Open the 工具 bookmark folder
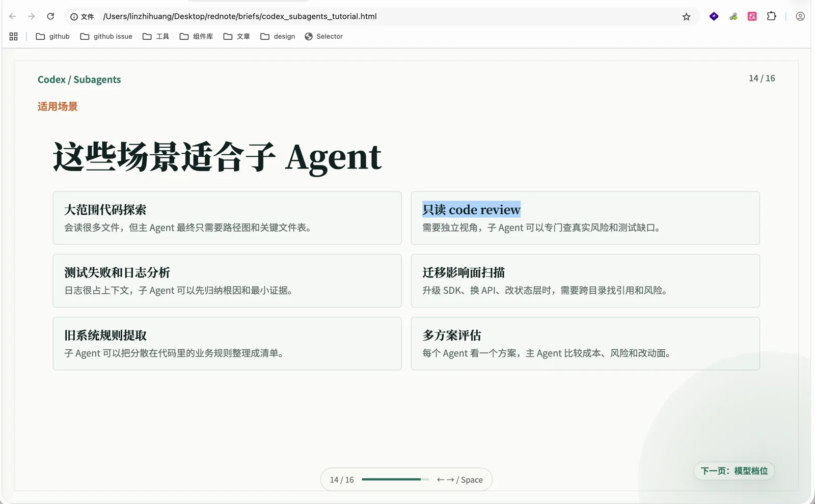 pos(156,37)
